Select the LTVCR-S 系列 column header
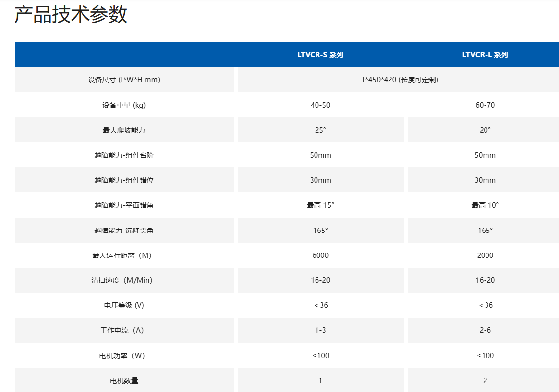Viewport: 559px width, 392px height. [320, 55]
